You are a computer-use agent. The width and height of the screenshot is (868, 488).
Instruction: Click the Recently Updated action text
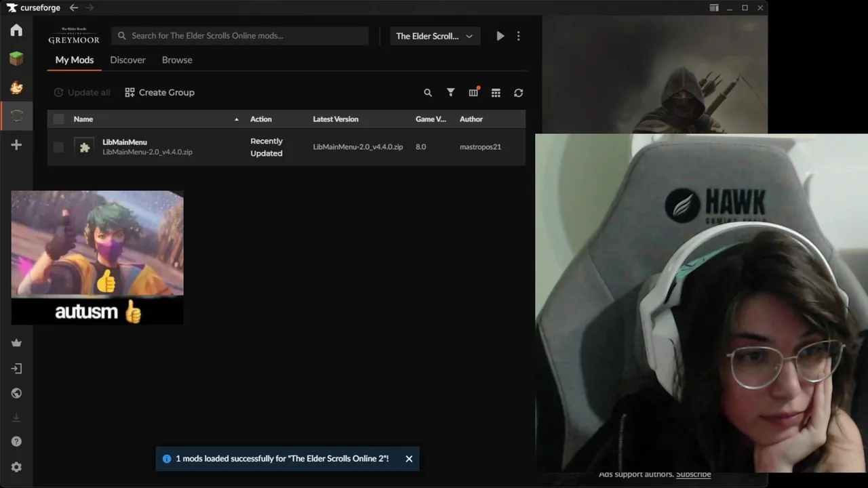[x=267, y=147]
